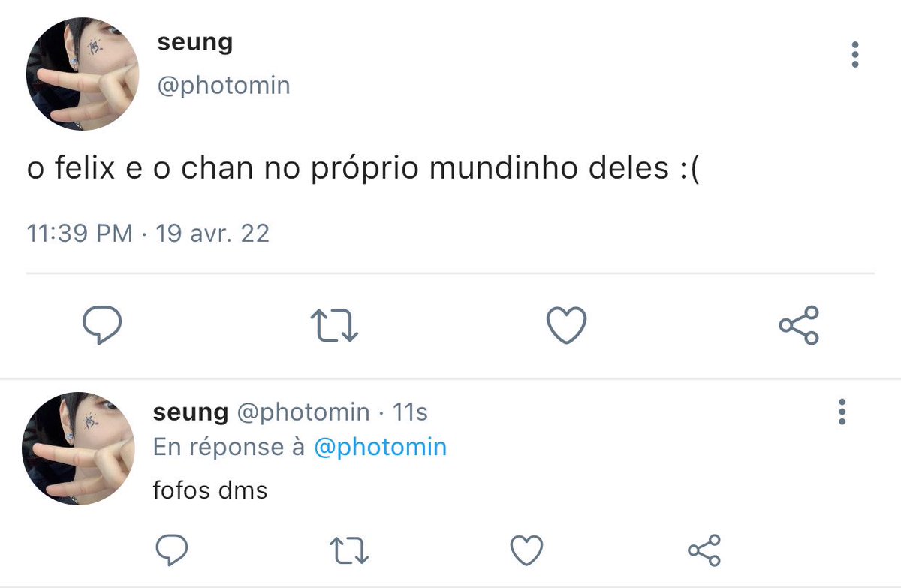Open the 'seung' name on reply tweet
The height and width of the screenshot is (588, 901).
coord(191,412)
